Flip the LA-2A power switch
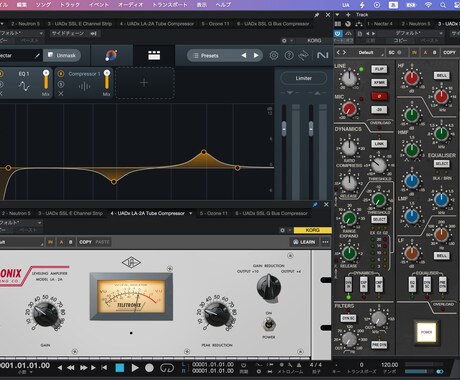Image resolution: width=460 pixels, height=380 pixels. [x=269, y=324]
